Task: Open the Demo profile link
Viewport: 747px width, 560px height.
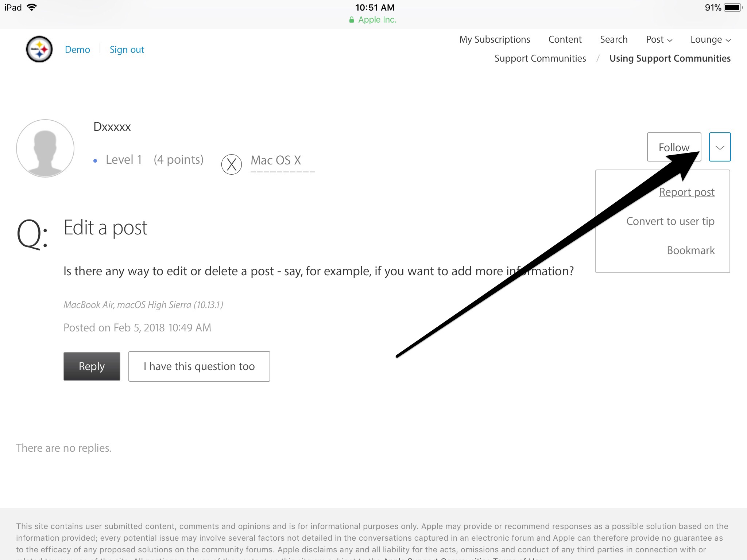Action: pyautogui.click(x=77, y=50)
